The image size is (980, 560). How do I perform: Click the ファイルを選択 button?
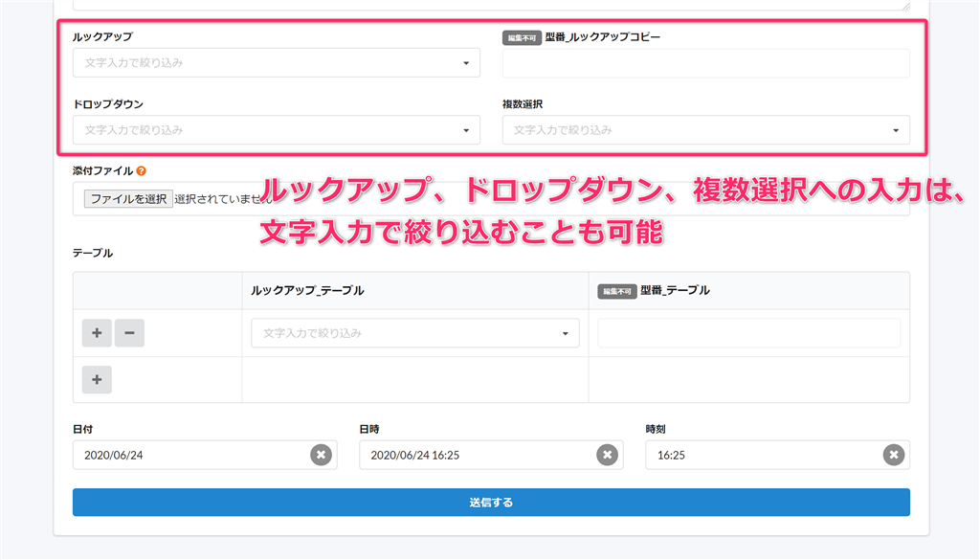[128, 199]
